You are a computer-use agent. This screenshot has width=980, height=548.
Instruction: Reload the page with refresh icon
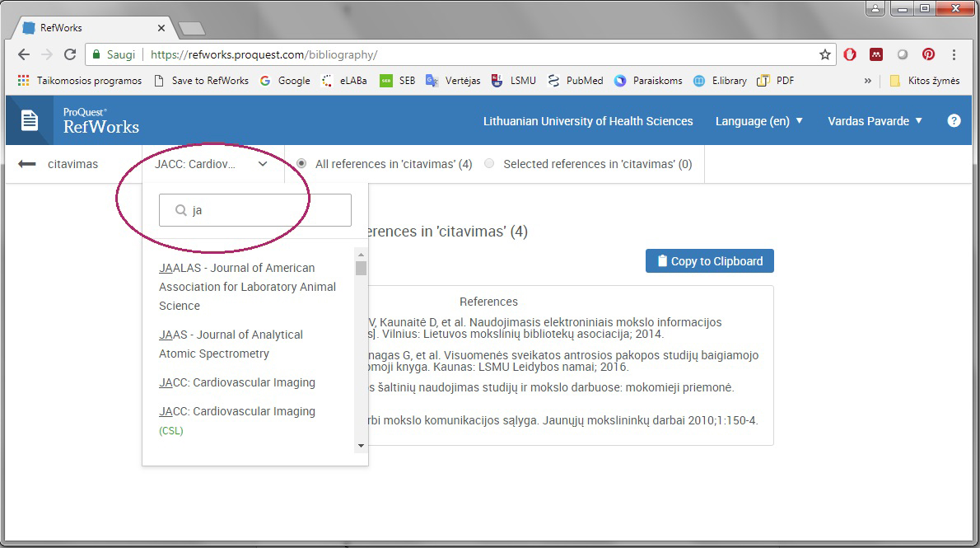tap(70, 54)
